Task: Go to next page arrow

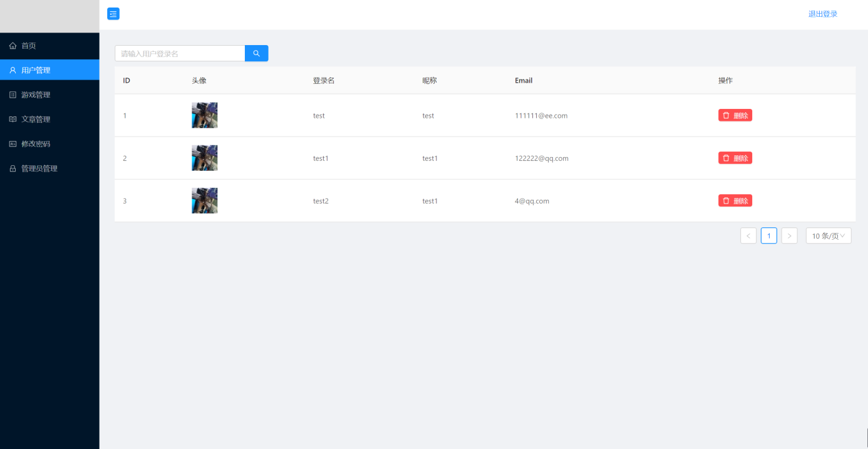Action: point(789,235)
